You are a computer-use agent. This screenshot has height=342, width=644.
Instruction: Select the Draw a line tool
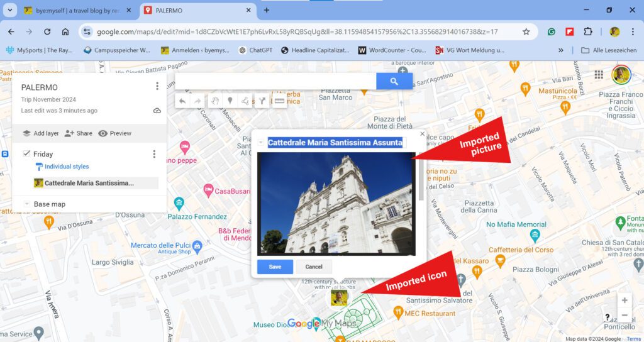point(245,101)
